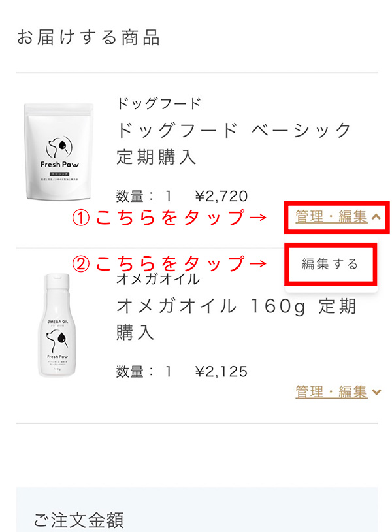Image resolution: width=392 pixels, height=532 pixels.
Task: Click the circled number ① annotation
Action: click(81, 218)
